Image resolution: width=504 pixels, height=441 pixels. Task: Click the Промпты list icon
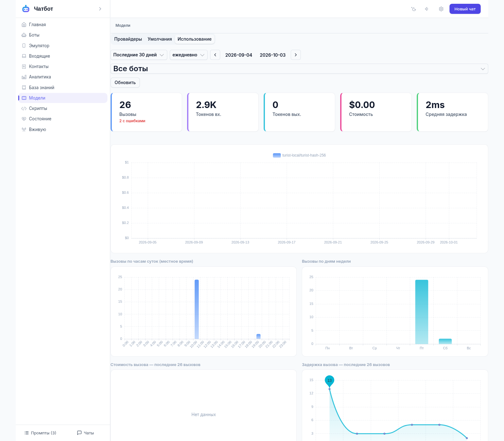click(26, 433)
